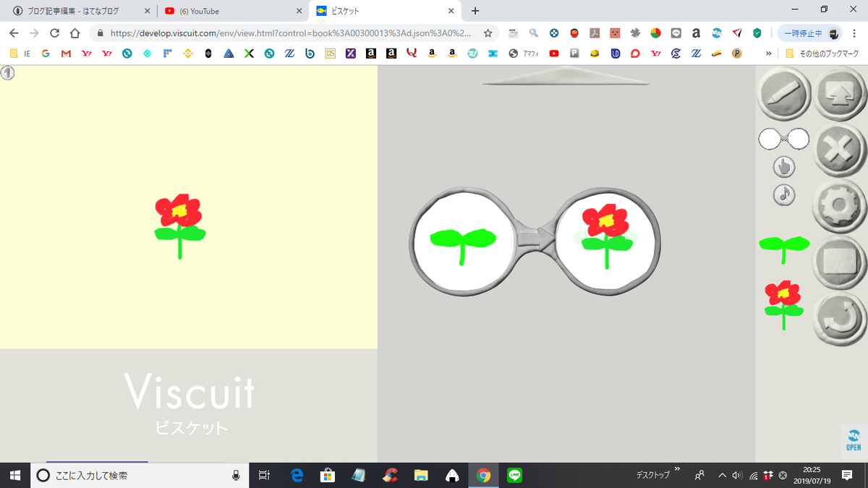Open the Google bookmark
868x488 pixels.
pos(46,53)
